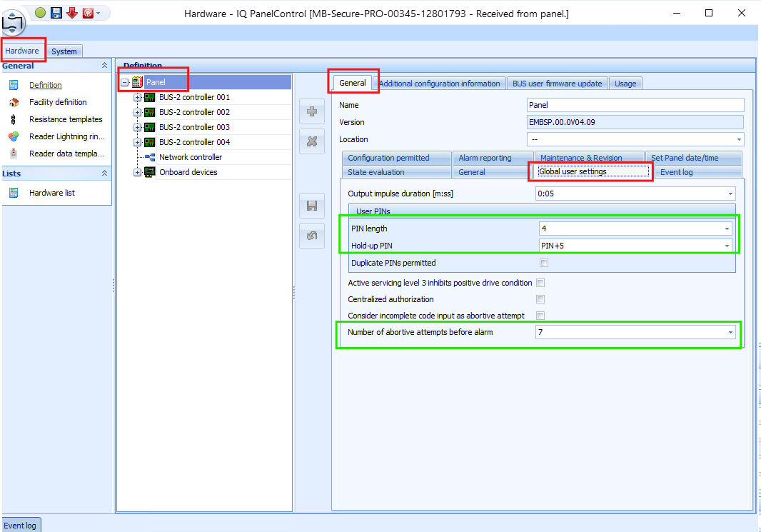Open Output impulse duration dropdown
Screen dimensions: 761x532
pyautogui.click(x=730, y=194)
